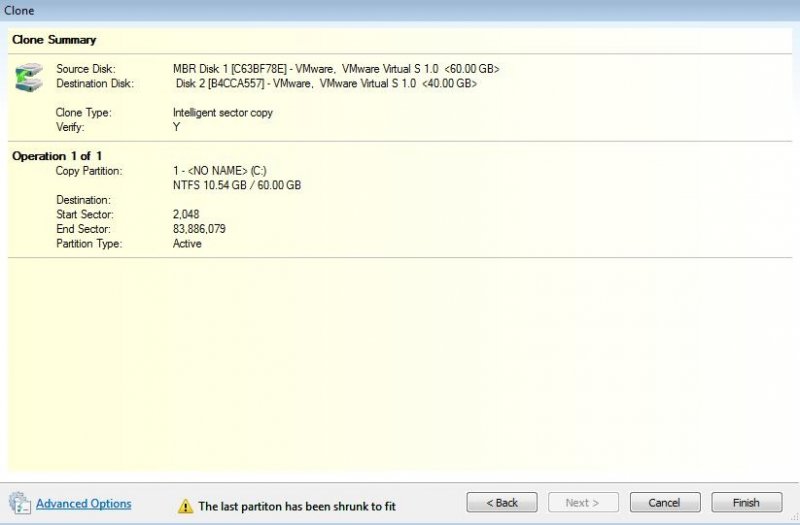The image size is (800, 525).
Task: Click the start sector value '2,048'
Action: click(x=186, y=214)
